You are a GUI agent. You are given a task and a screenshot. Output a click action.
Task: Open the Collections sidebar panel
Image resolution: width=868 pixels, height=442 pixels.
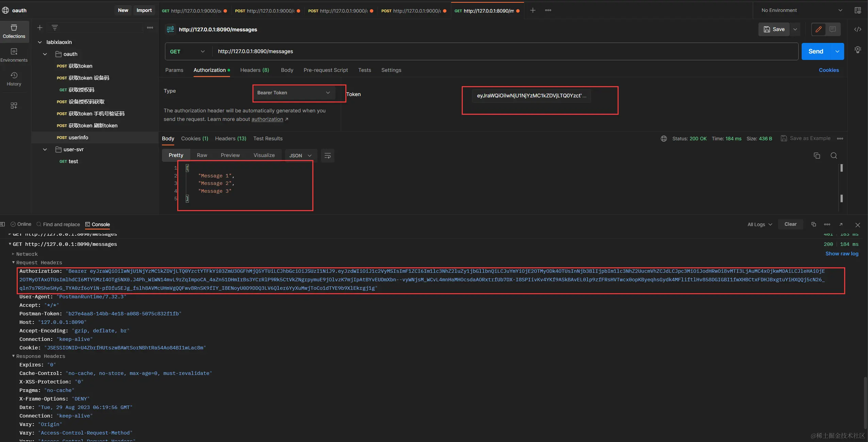click(x=14, y=31)
